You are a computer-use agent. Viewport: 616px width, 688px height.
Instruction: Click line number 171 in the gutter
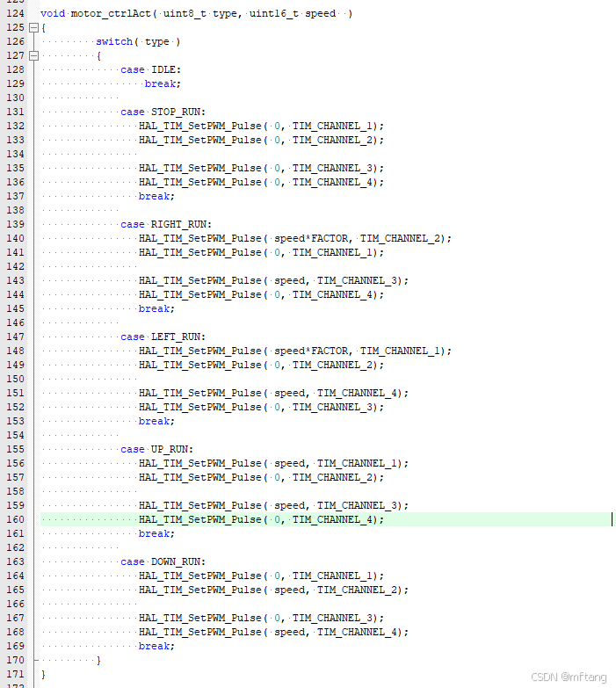tap(15, 674)
